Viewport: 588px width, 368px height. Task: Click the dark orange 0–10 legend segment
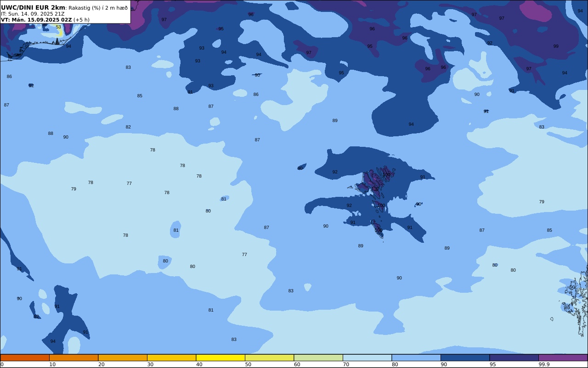[x=25, y=357]
